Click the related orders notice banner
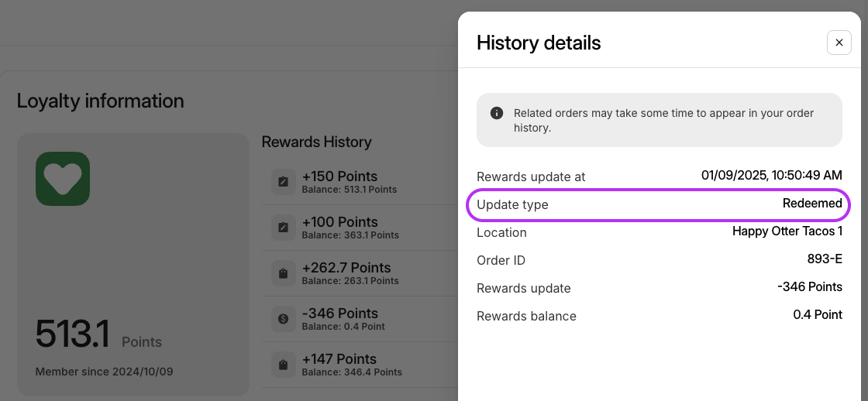 pos(660,120)
